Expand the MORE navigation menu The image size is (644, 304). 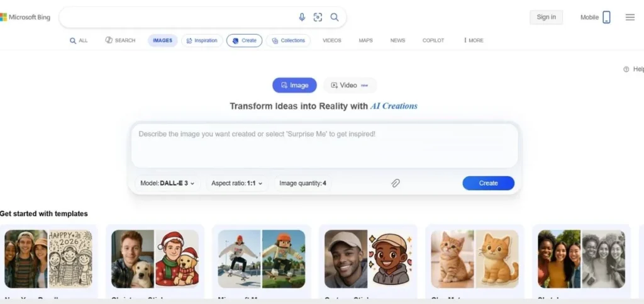click(x=474, y=40)
